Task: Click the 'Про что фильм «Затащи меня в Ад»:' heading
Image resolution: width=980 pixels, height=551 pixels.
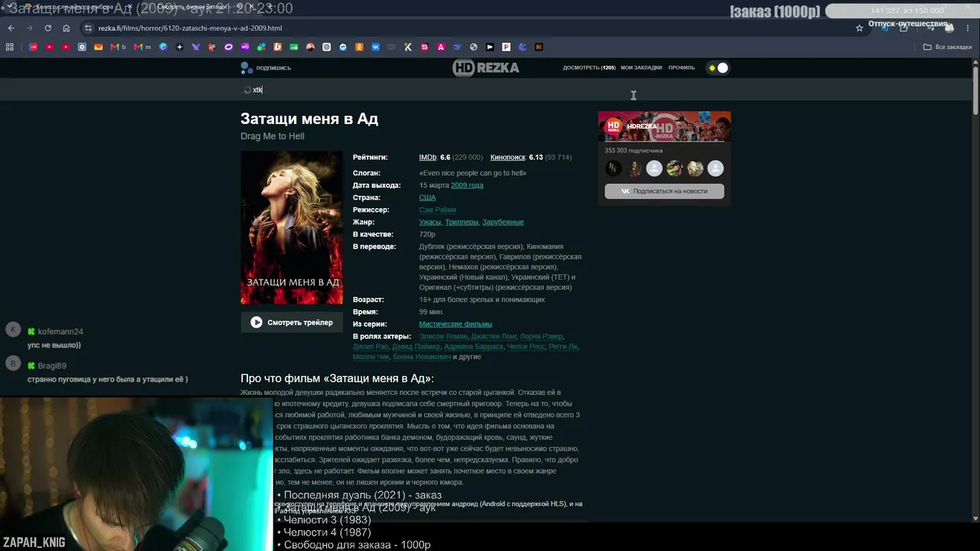Action: point(337,379)
